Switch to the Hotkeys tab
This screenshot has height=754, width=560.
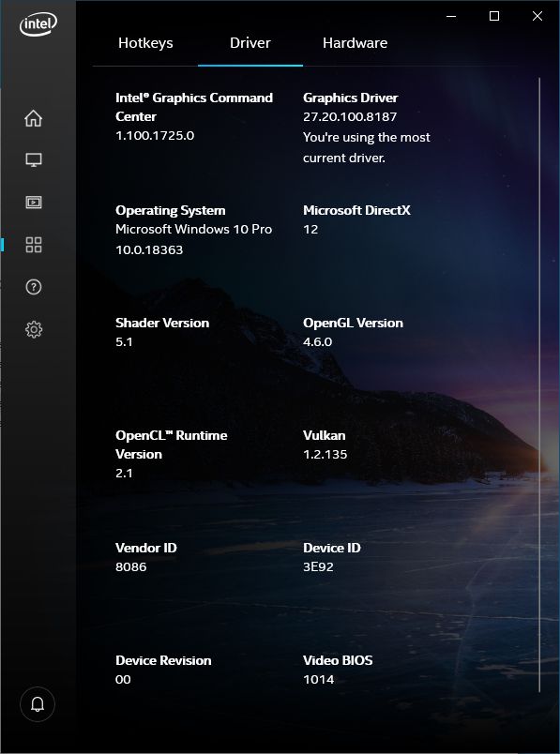(145, 43)
